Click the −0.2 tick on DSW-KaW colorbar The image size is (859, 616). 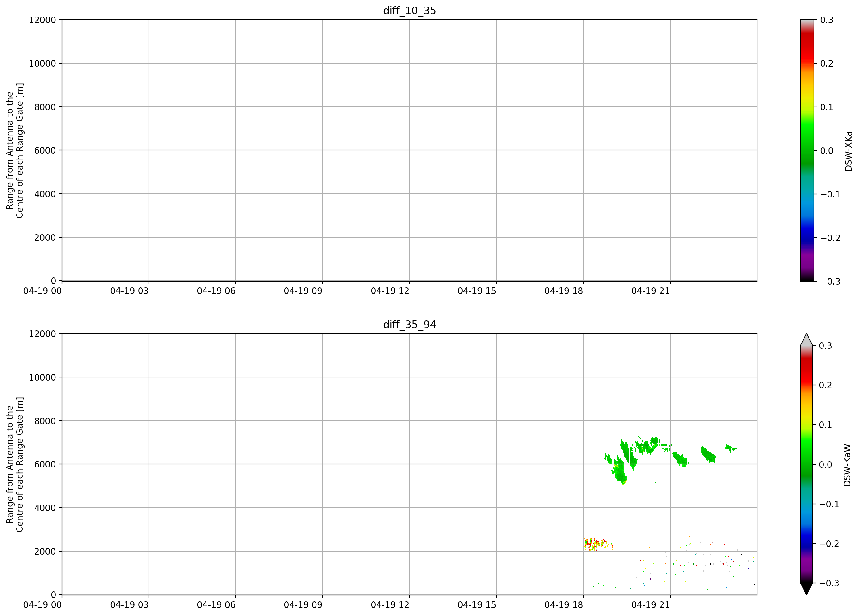point(829,544)
